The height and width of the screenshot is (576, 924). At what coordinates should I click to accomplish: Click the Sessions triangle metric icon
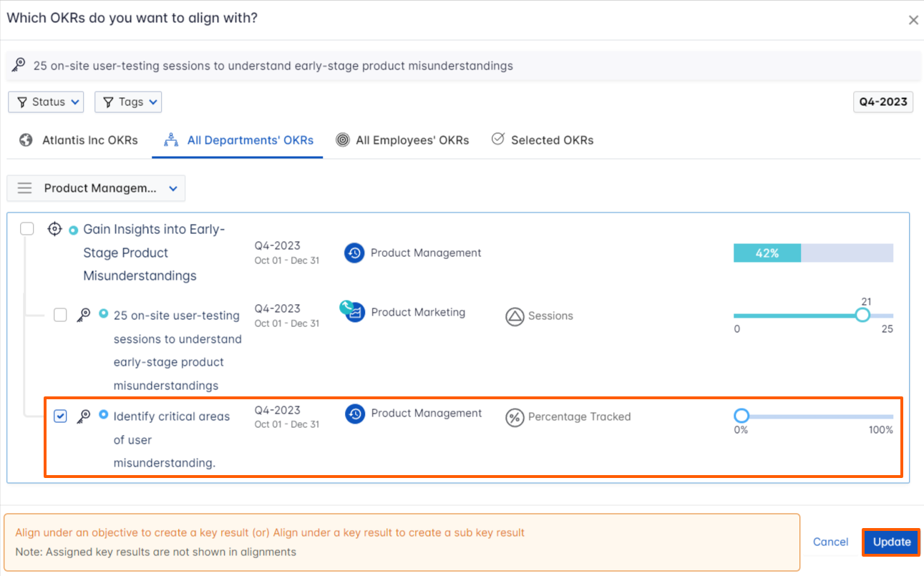[515, 316]
